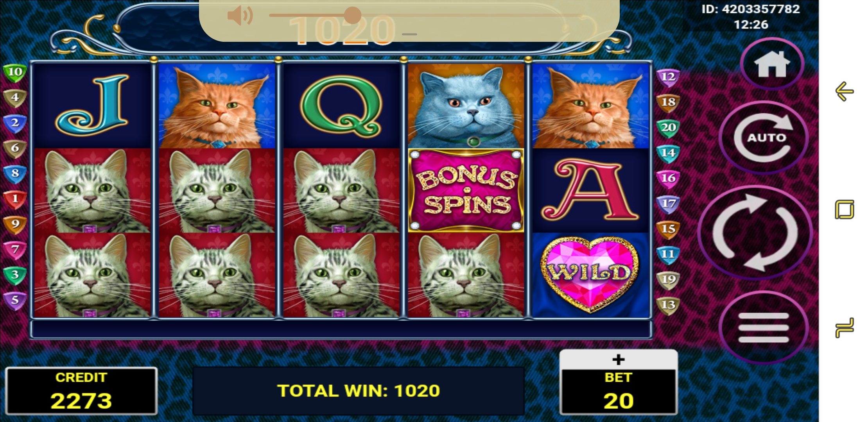Select payline 20 green badge

click(x=668, y=128)
